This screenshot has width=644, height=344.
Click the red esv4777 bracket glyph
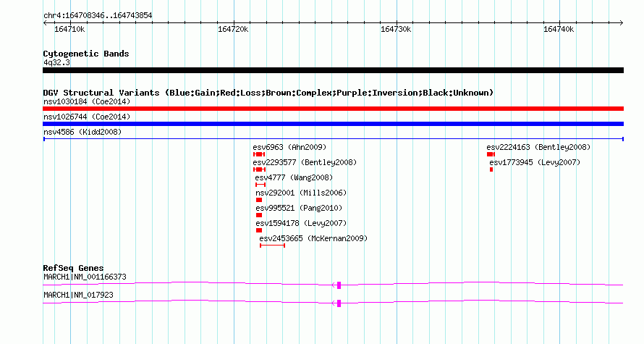pyautogui.click(x=260, y=185)
